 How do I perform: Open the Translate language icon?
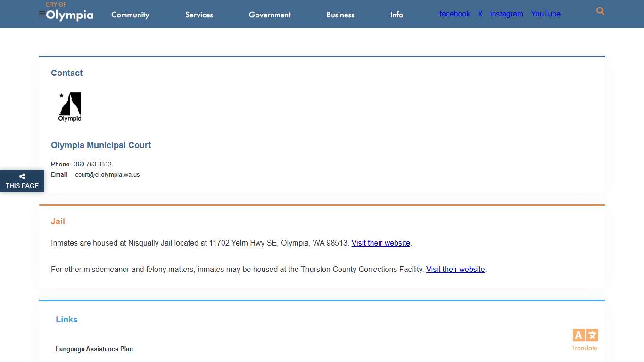[585, 336]
